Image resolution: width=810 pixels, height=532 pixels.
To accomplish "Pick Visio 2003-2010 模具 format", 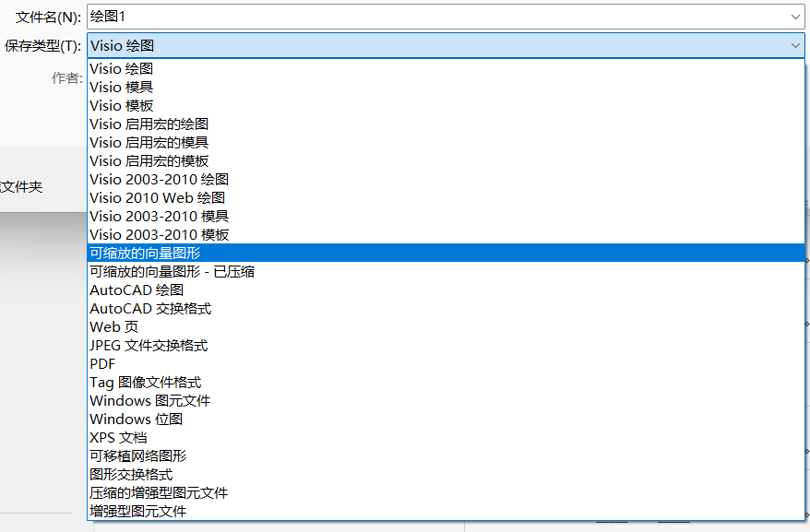I will click(446, 217).
